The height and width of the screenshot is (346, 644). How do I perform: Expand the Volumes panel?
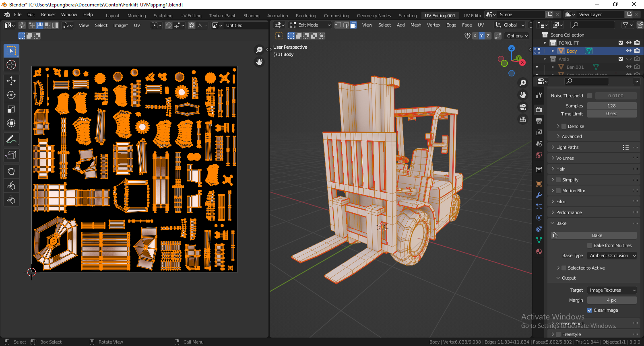pos(593,158)
